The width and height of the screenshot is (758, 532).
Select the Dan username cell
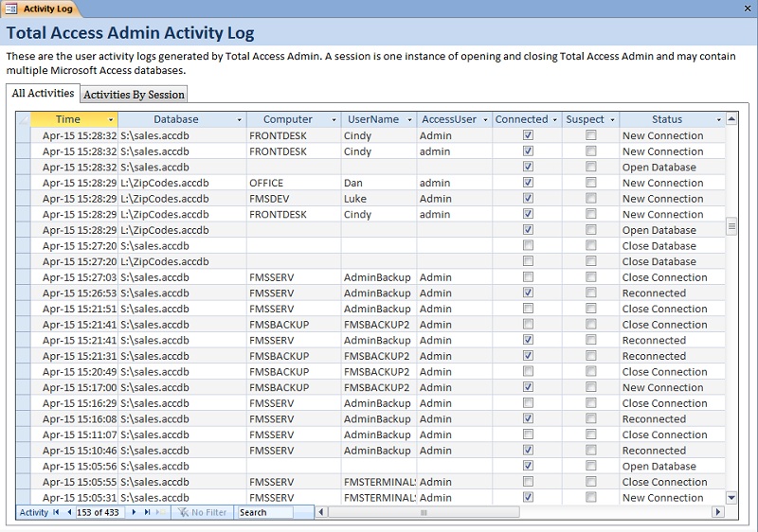[x=378, y=183]
